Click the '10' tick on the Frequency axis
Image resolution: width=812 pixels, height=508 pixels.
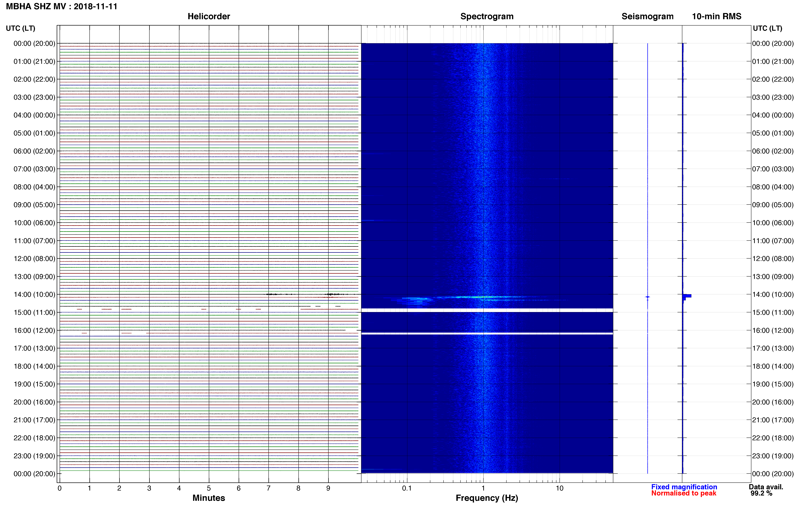(559, 488)
